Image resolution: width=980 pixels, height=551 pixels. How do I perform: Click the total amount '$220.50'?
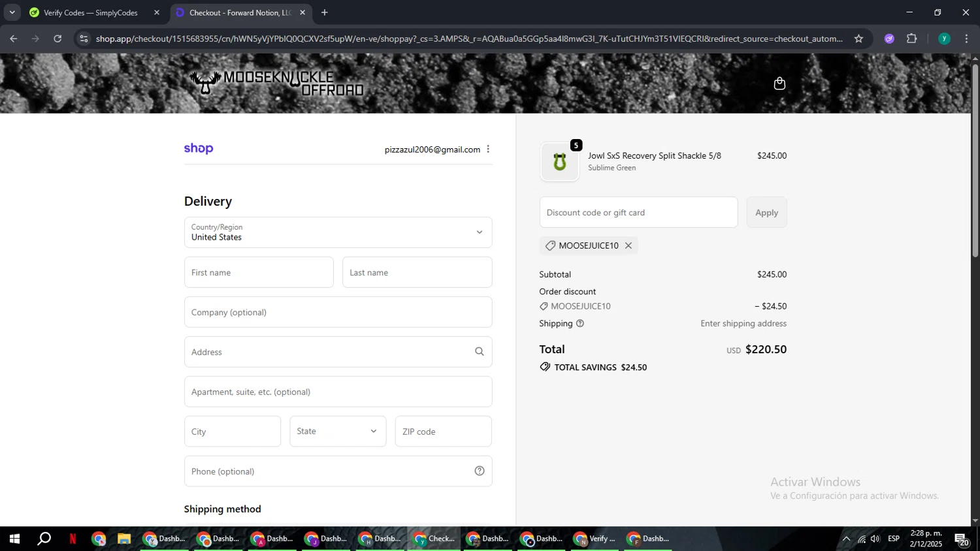(766, 349)
